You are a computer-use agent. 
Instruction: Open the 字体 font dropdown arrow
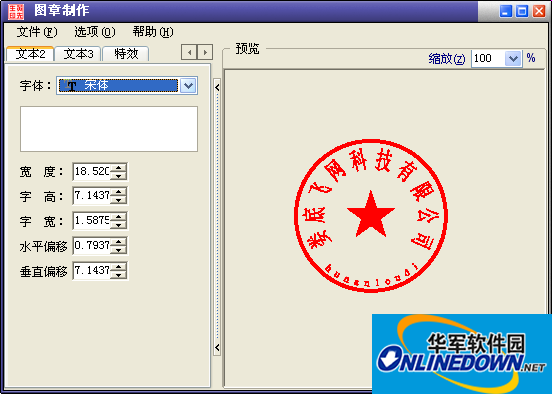point(188,86)
